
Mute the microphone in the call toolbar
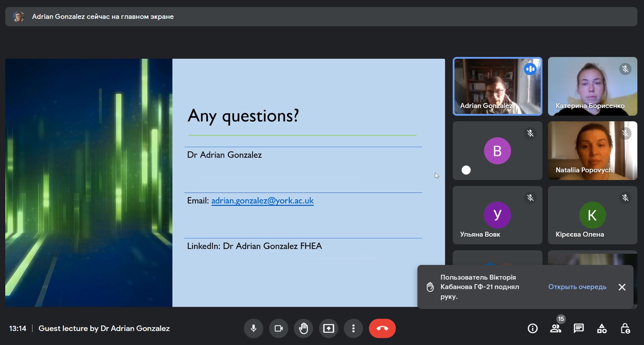253,328
